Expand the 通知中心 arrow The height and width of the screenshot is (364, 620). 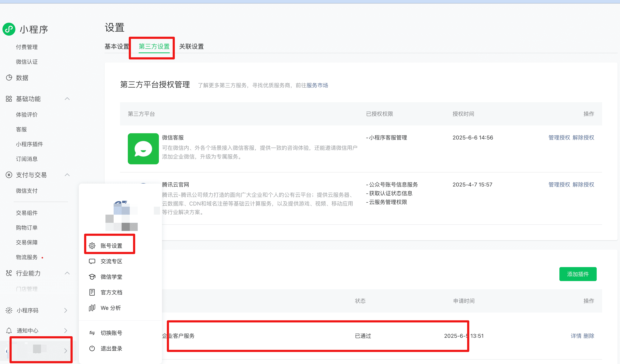click(x=66, y=330)
